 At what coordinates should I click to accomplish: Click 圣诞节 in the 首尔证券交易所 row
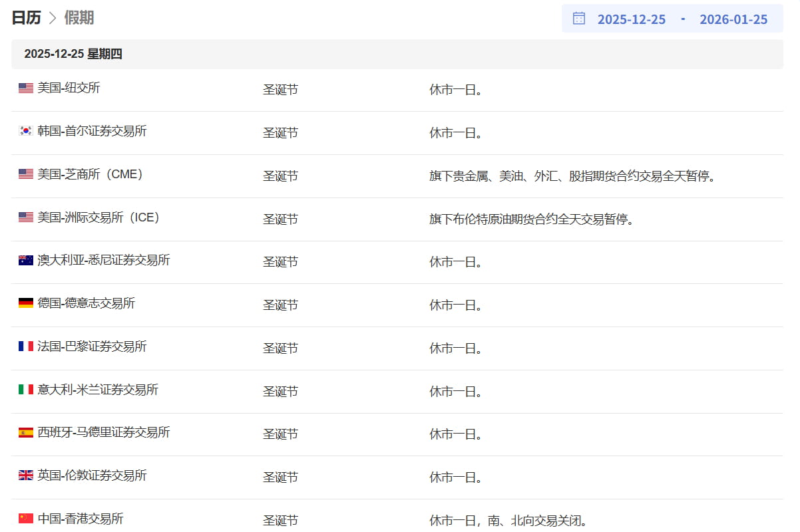click(280, 133)
